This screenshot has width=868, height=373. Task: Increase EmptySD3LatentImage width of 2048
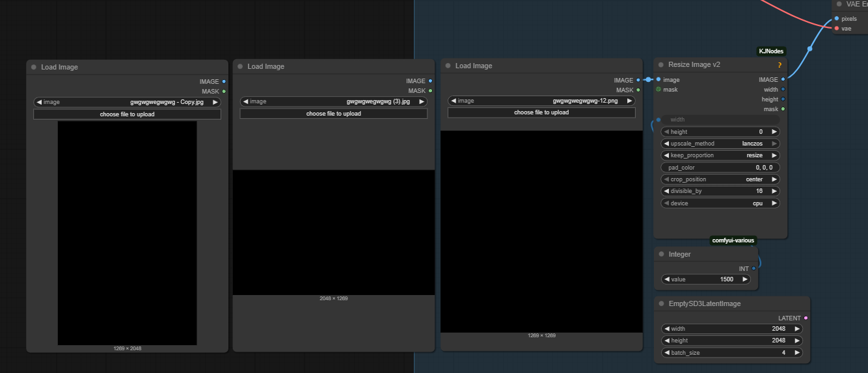pyautogui.click(x=796, y=329)
